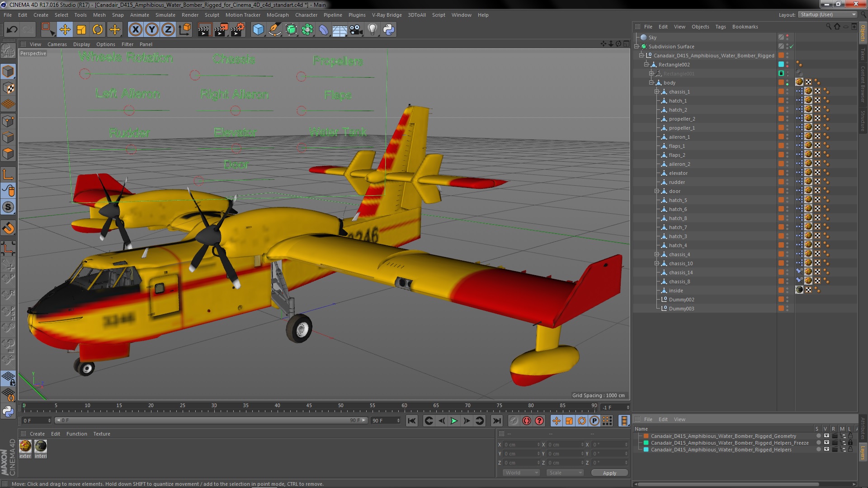
Task: Open the Mesh menu
Action: (99, 15)
